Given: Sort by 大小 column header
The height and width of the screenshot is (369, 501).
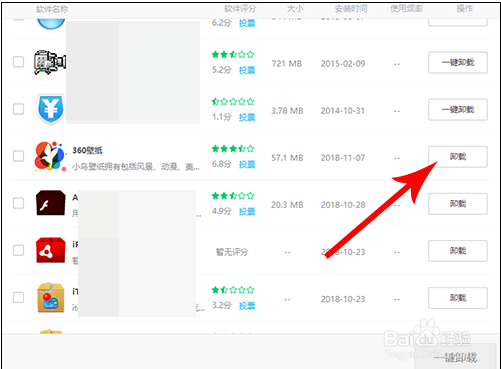Looking at the screenshot, I should pos(295,9).
